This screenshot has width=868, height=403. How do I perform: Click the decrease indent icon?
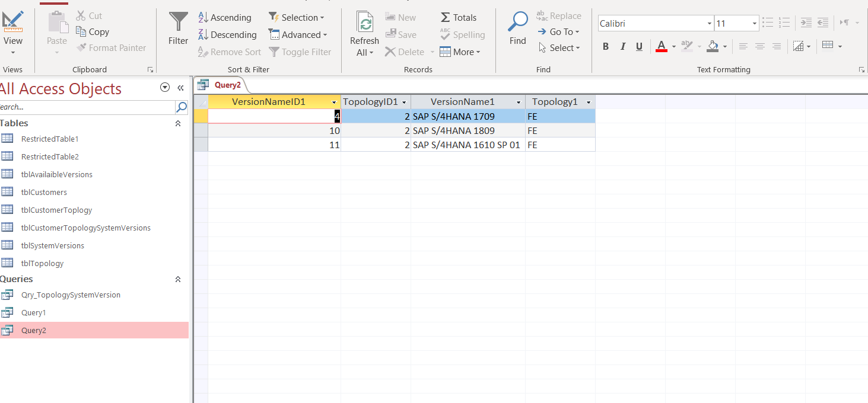(x=823, y=23)
